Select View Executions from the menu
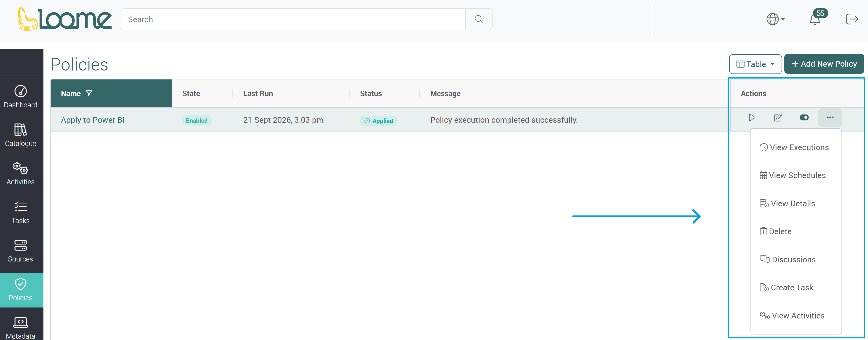 pos(796,147)
